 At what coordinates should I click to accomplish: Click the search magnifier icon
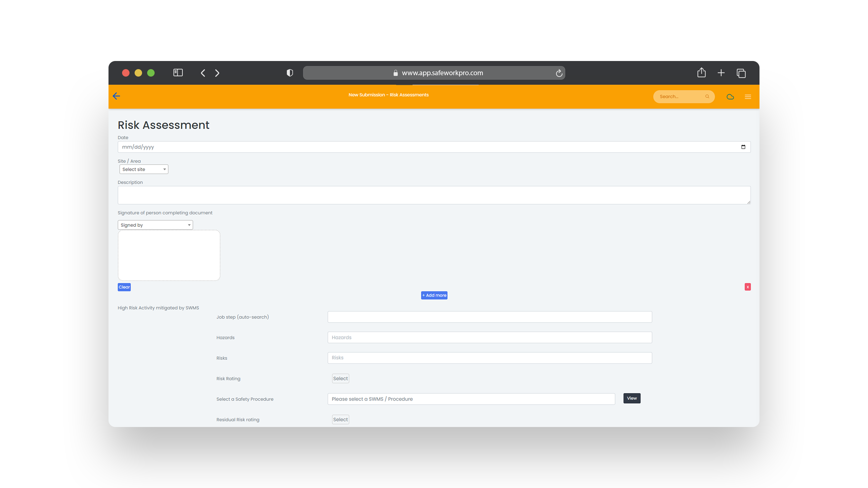click(707, 97)
